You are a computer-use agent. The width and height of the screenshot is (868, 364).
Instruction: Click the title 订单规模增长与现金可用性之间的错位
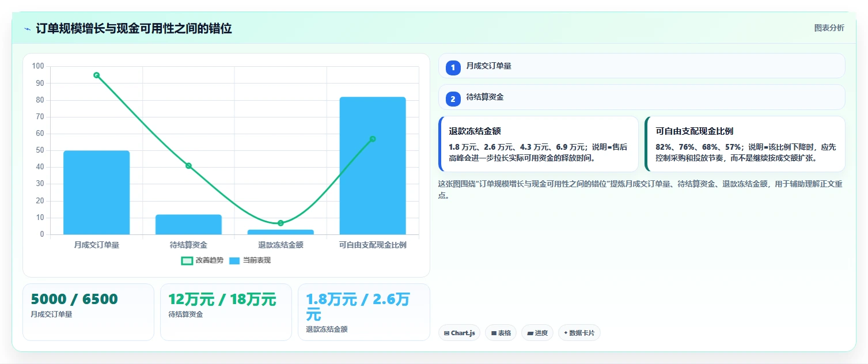134,28
